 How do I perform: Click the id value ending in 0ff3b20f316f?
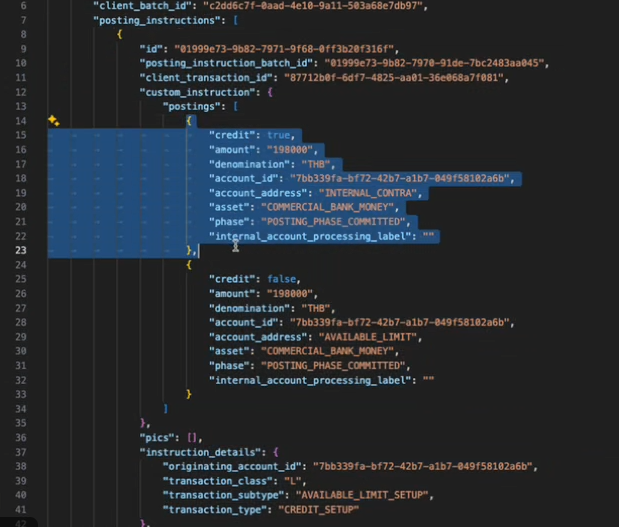point(284,49)
